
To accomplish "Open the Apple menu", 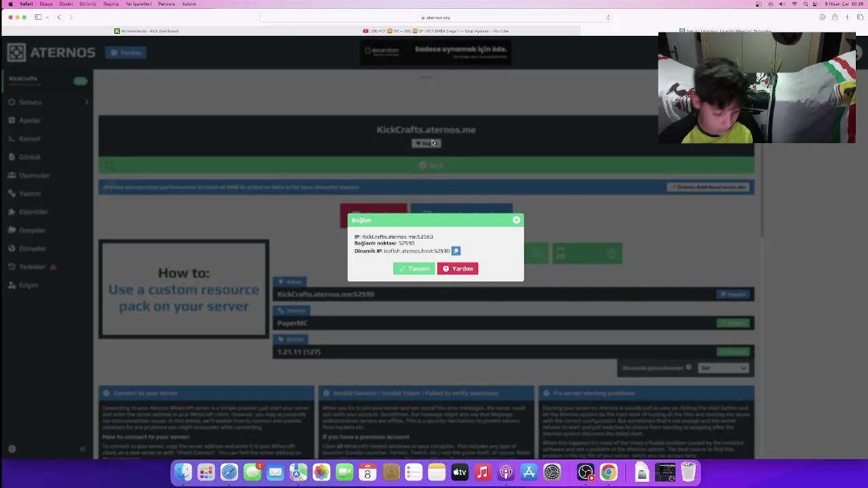I will tap(10, 4).
